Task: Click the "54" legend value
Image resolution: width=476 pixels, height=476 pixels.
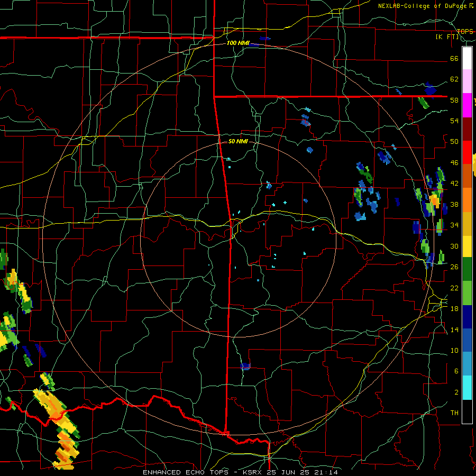Action: pyautogui.click(x=454, y=121)
